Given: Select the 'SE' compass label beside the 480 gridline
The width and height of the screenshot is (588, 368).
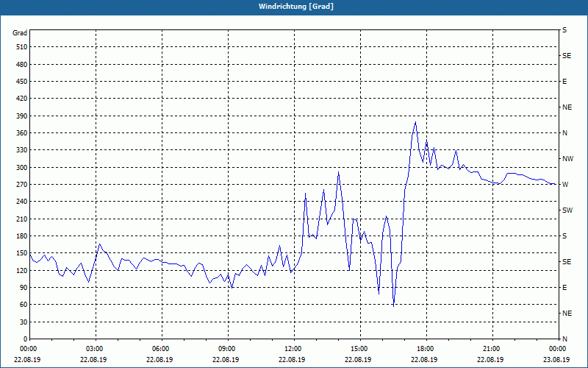Looking at the screenshot, I should pos(567,56).
